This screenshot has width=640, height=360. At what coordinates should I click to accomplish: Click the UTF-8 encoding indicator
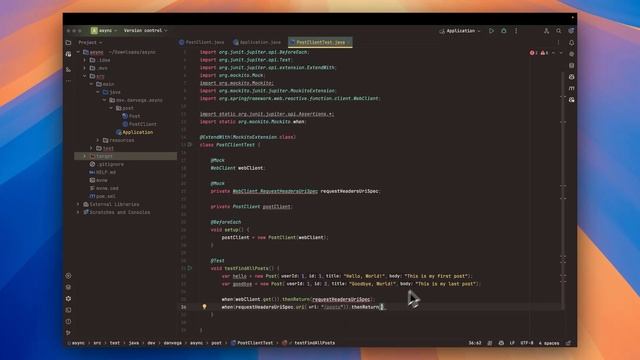(x=527, y=343)
